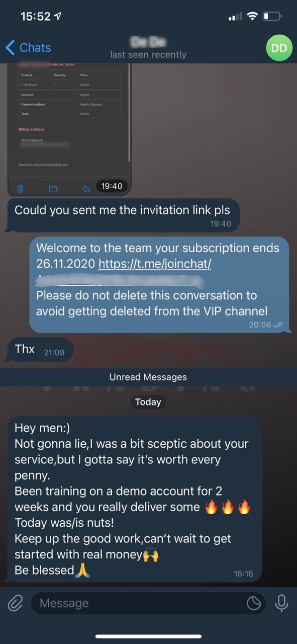Tap the 'Could you sent me the invitation link' message
Viewport: 297px width, 644px height.
pos(124,215)
